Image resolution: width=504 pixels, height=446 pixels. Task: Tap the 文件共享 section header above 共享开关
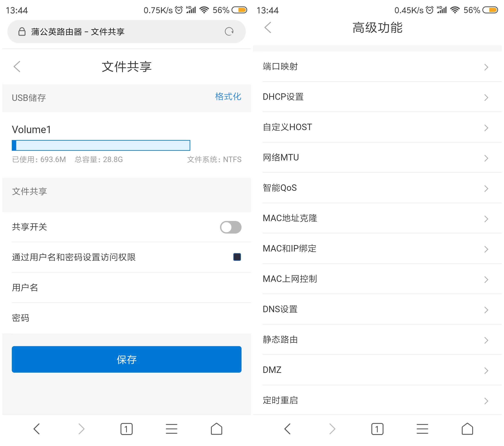tap(29, 191)
